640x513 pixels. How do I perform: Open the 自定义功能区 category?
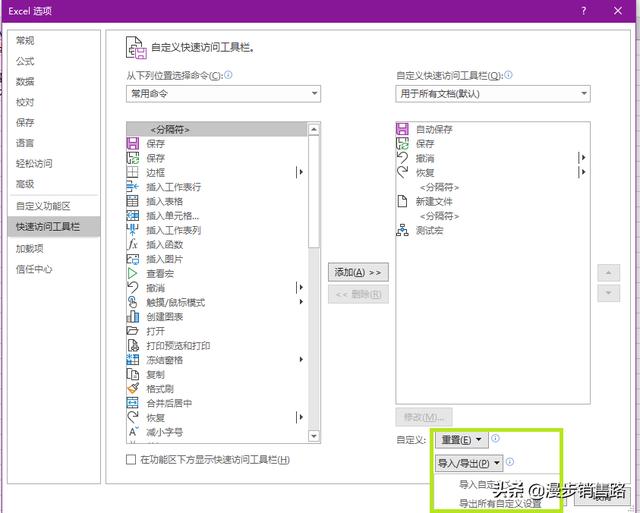click(x=53, y=206)
